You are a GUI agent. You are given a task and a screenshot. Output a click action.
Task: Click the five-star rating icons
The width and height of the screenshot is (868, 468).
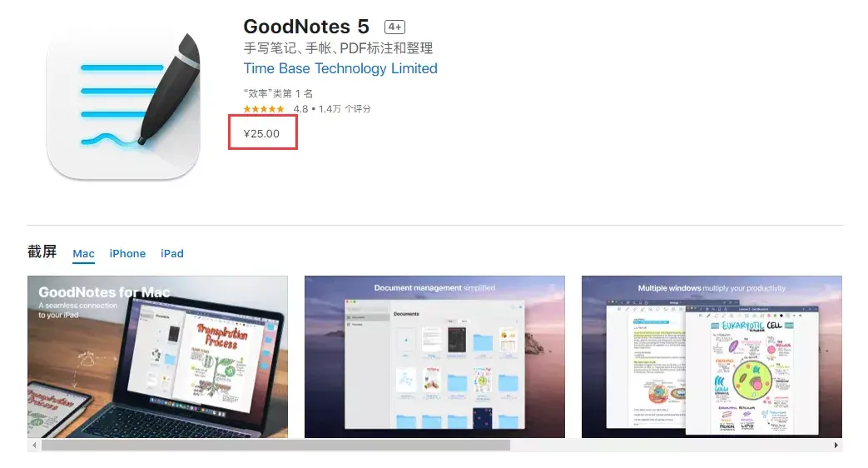coord(264,109)
